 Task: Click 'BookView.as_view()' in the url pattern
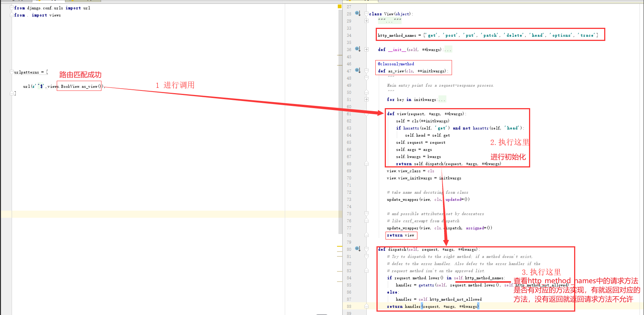pos(81,86)
